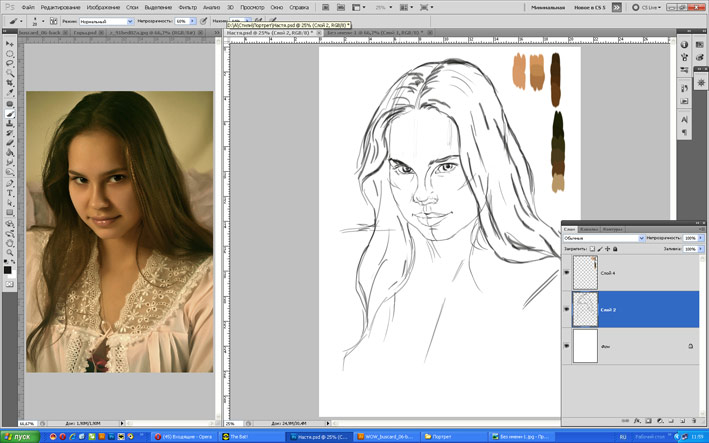Open the brush Режим mode dropdown
Image resolution: width=709 pixels, height=443 pixels.
click(x=105, y=20)
